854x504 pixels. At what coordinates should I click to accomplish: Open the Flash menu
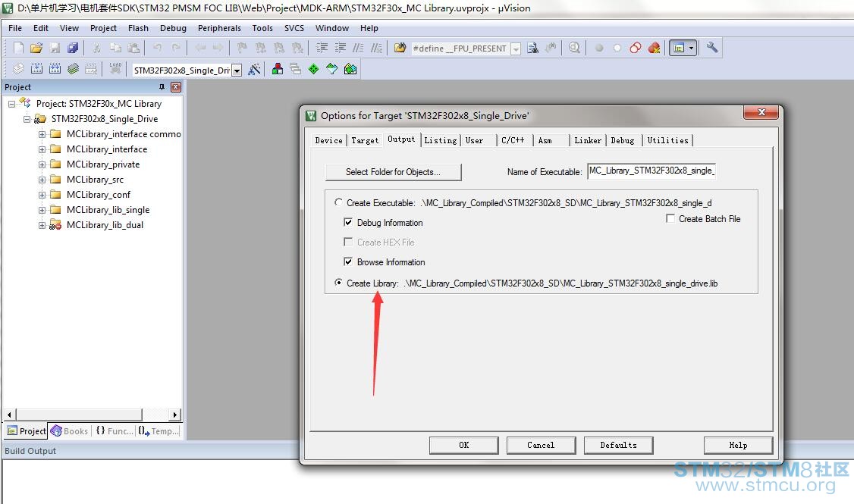(x=138, y=28)
